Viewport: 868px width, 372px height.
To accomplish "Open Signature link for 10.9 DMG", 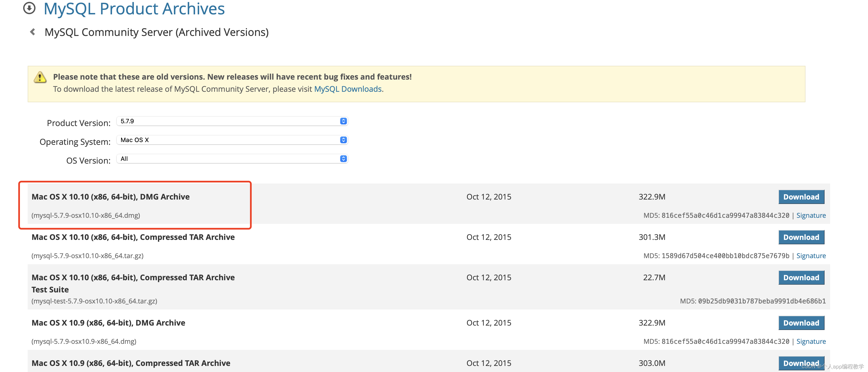I will coord(810,341).
